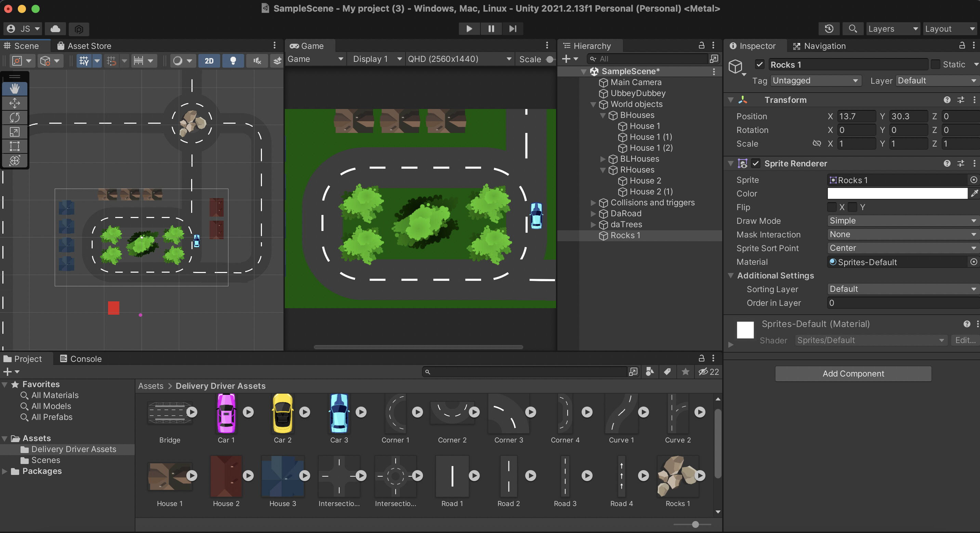980x533 pixels.
Task: Expand the BLHouses hierarchy item
Action: tap(602, 159)
